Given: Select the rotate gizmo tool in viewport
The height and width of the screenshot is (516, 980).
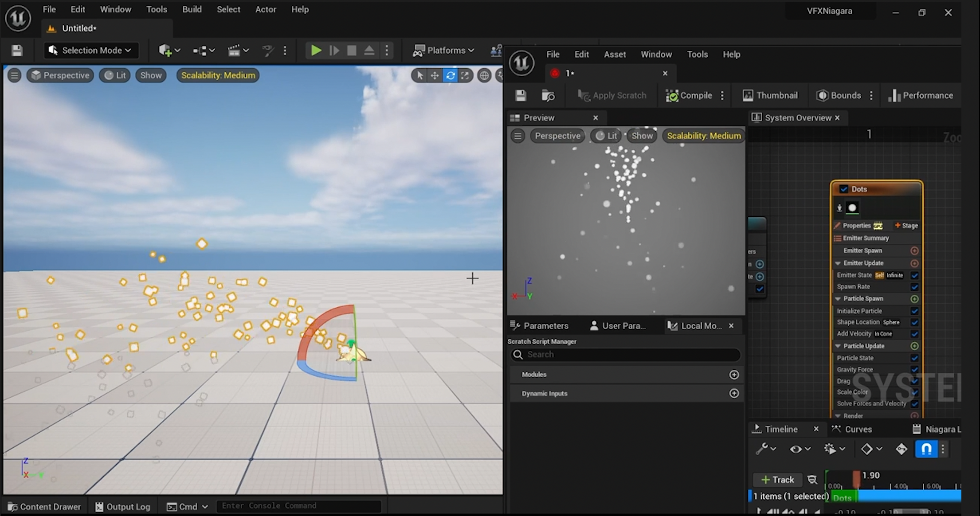Looking at the screenshot, I should click(x=450, y=75).
